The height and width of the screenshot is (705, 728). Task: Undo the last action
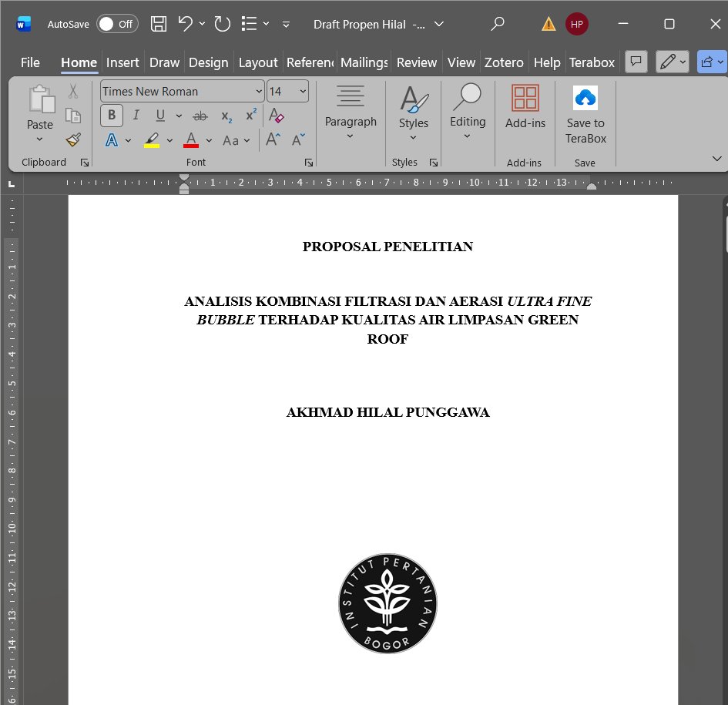click(x=185, y=24)
